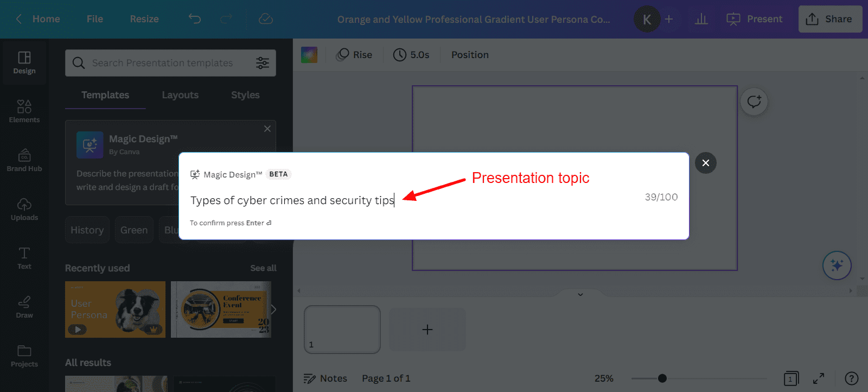Image resolution: width=868 pixels, height=392 pixels.
Task: Adjust the zoom slider handle
Action: pos(662,378)
